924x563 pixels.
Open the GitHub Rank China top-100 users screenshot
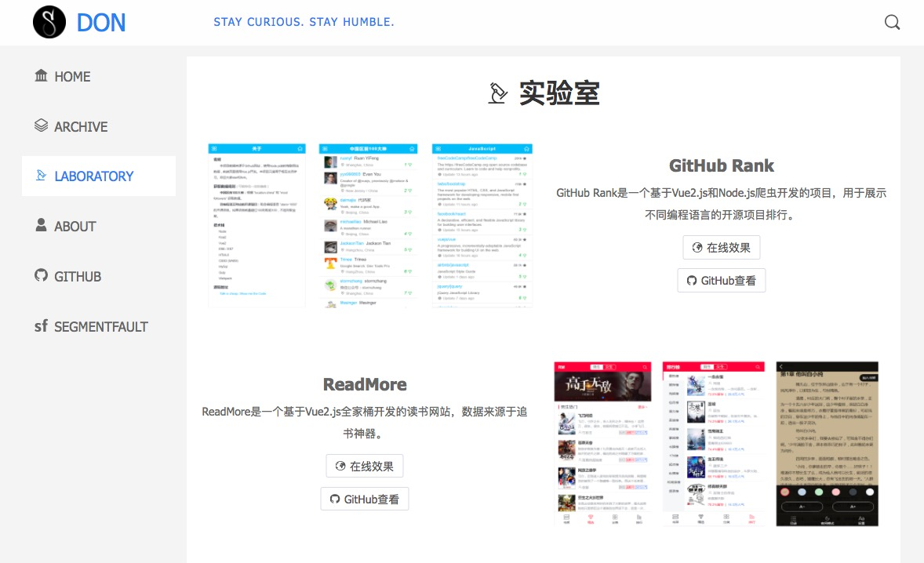(368, 225)
